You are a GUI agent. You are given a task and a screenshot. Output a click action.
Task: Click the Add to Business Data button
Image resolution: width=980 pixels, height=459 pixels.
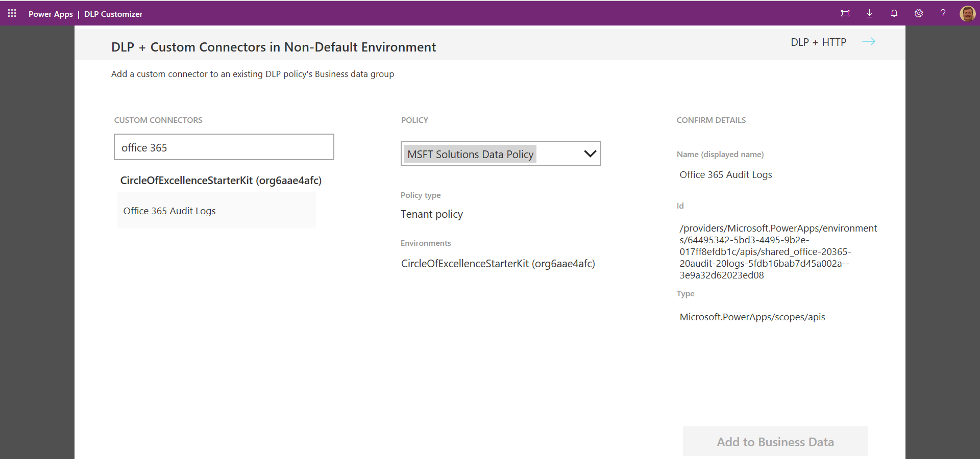click(x=775, y=442)
